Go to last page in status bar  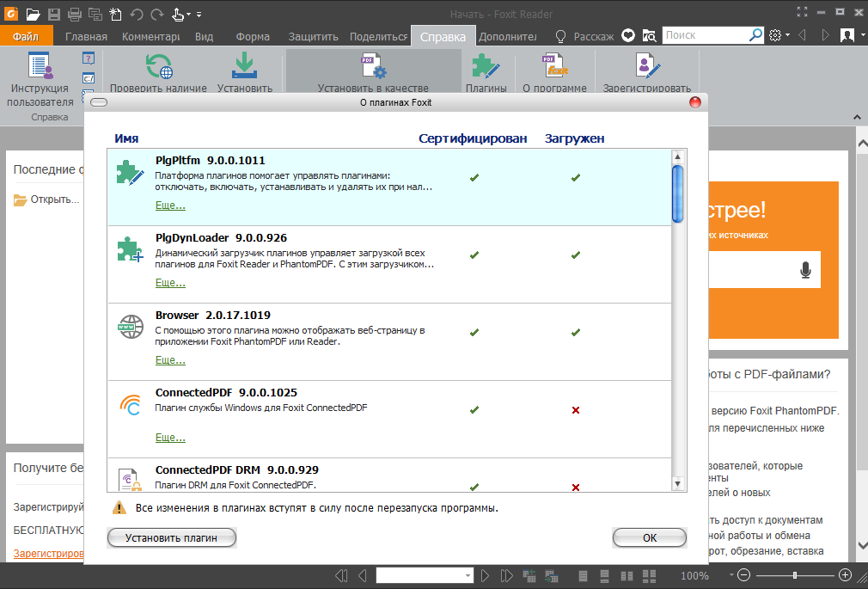tap(506, 576)
